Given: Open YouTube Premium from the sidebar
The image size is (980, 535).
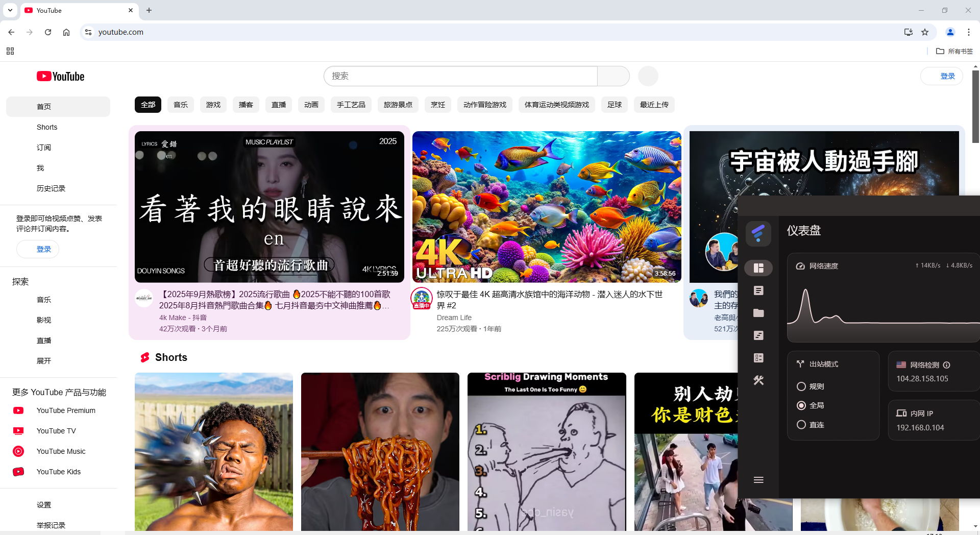Looking at the screenshot, I should [x=65, y=410].
